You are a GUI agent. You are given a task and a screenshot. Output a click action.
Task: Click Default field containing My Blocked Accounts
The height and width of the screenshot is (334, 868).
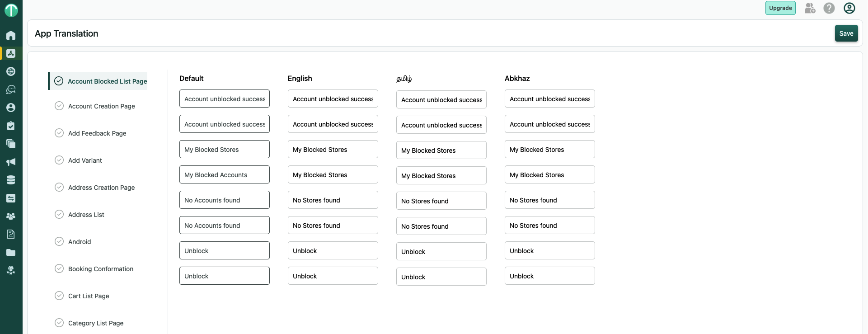tap(224, 175)
